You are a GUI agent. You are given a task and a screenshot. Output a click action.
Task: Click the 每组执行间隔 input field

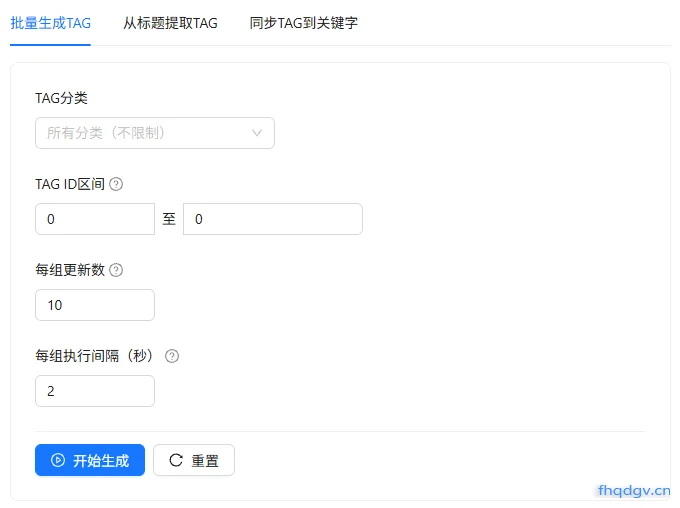point(95,391)
